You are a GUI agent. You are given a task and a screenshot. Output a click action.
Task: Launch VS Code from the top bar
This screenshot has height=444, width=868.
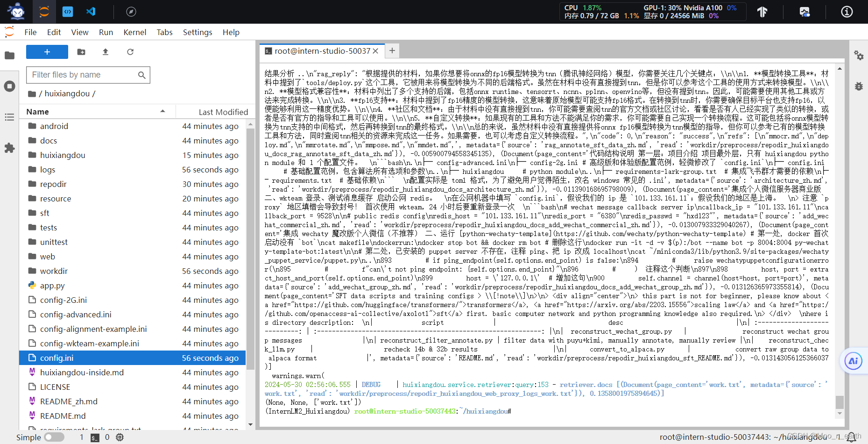pos(91,12)
